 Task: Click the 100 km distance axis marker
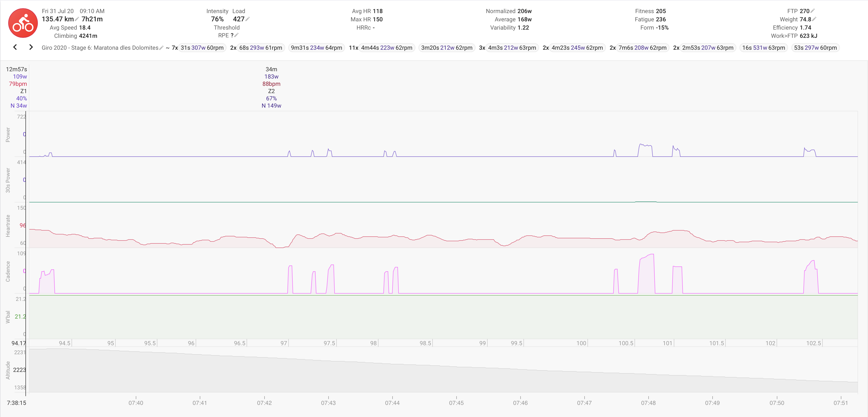click(581, 343)
